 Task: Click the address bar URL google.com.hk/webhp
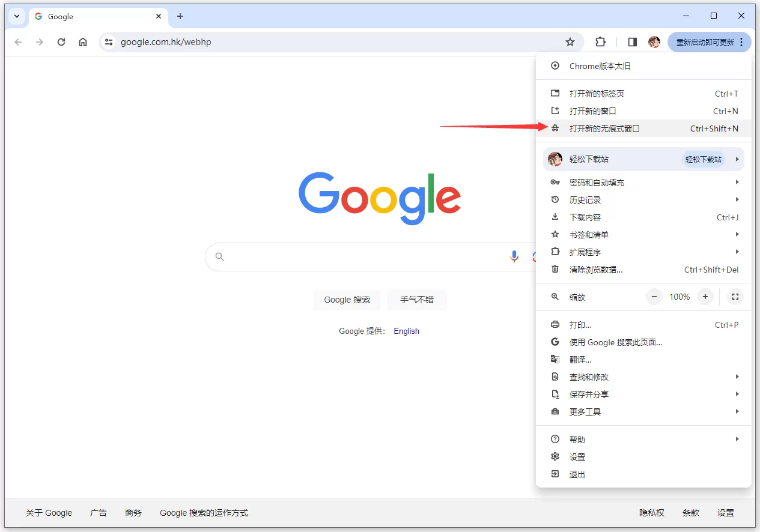[166, 42]
